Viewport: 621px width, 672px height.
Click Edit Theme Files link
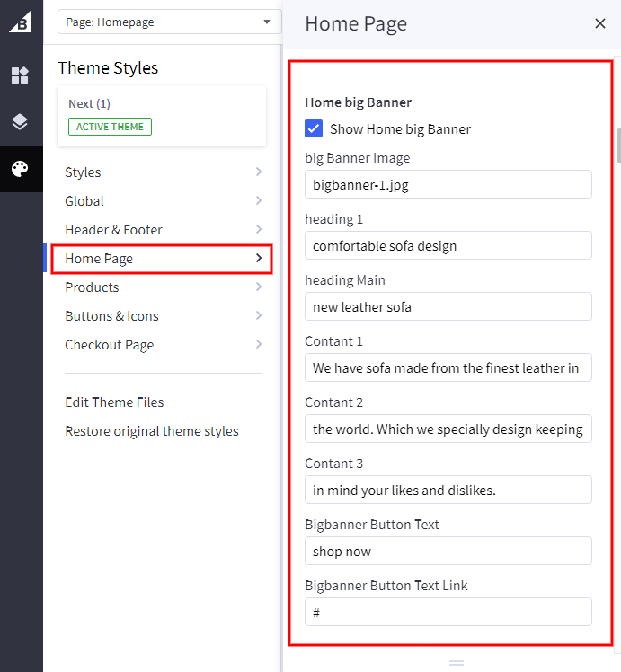tap(114, 402)
